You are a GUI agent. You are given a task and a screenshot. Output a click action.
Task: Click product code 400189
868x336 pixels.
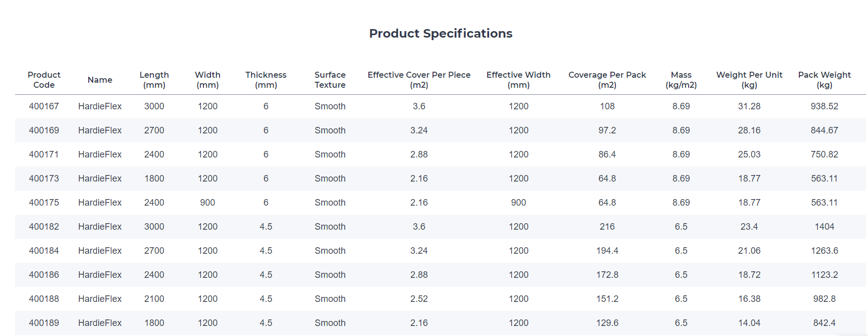[x=44, y=323]
